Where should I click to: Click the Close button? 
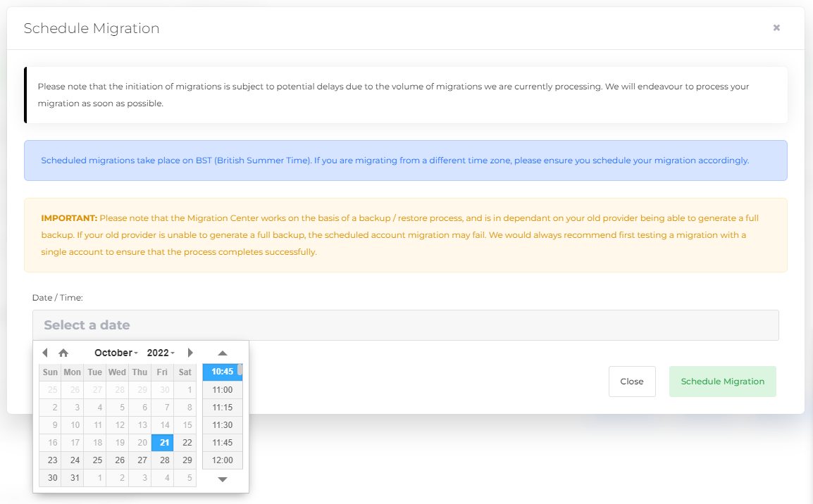(x=632, y=382)
